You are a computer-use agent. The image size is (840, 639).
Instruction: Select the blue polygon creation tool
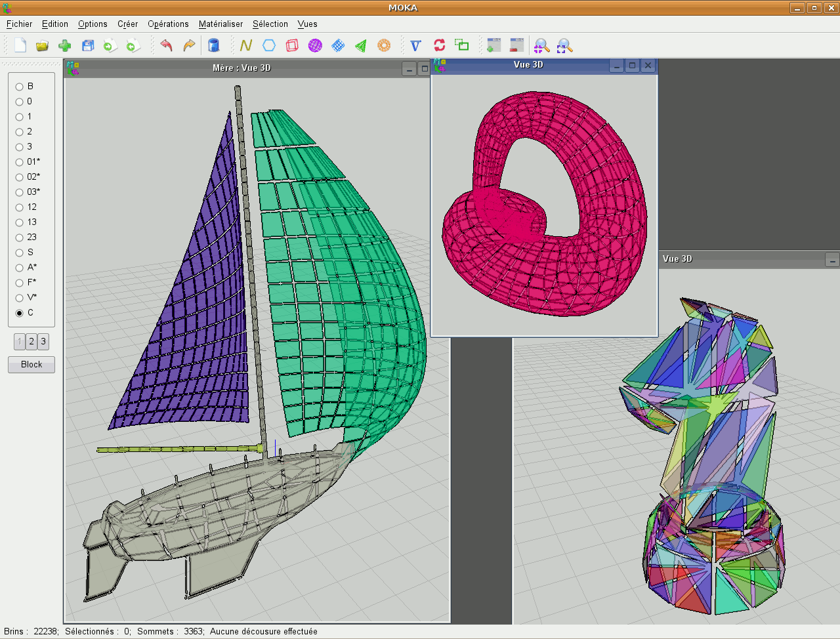click(x=269, y=45)
